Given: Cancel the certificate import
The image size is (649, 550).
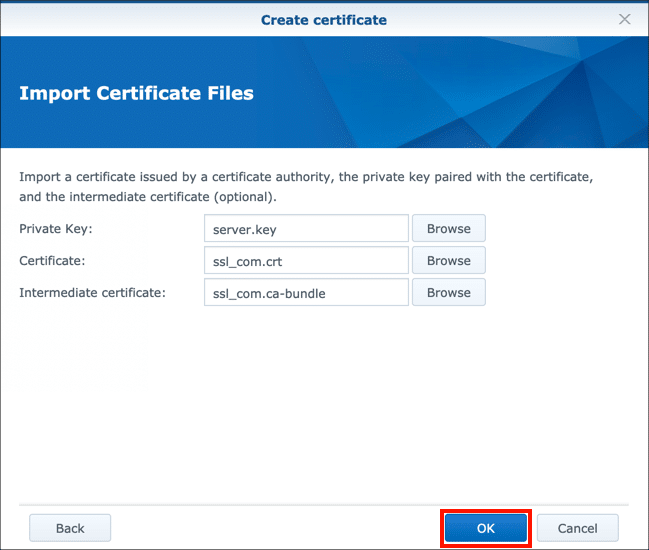Looking at the screenshot, I should coord(577,528).
